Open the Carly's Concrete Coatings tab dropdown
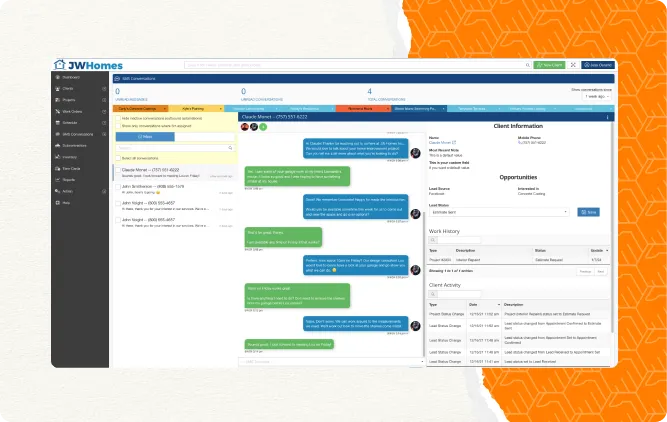This screenshot has height=422, width=667. click(165, 109)
